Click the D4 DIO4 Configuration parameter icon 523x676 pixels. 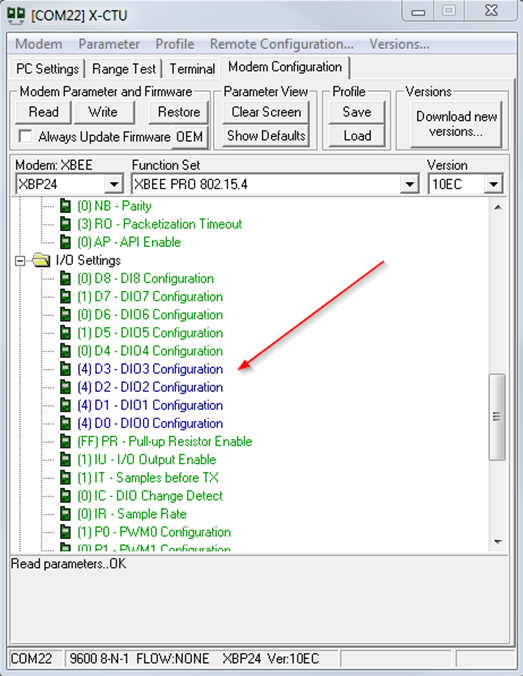pyautogui.click(x=65, y=351)
